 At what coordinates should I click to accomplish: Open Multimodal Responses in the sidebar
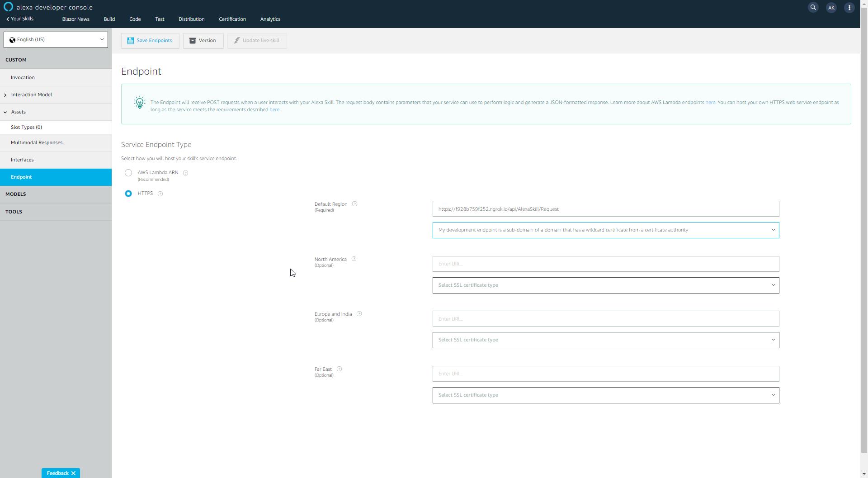tap(56, 143)
